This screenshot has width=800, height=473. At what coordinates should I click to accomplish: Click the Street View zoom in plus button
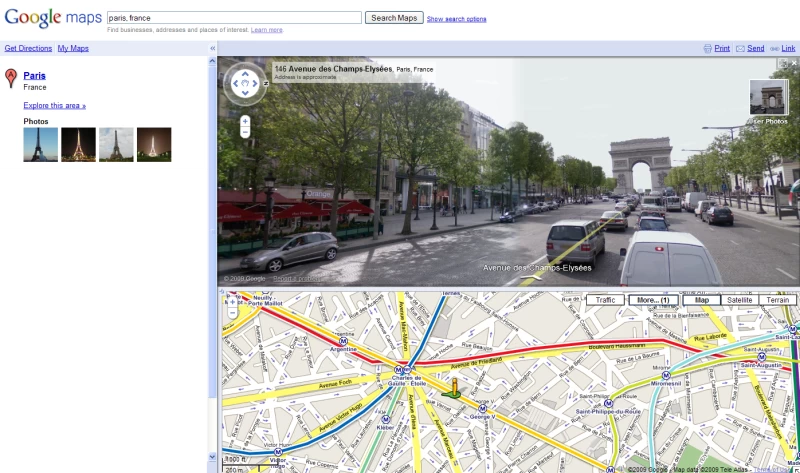pos(245,121)
